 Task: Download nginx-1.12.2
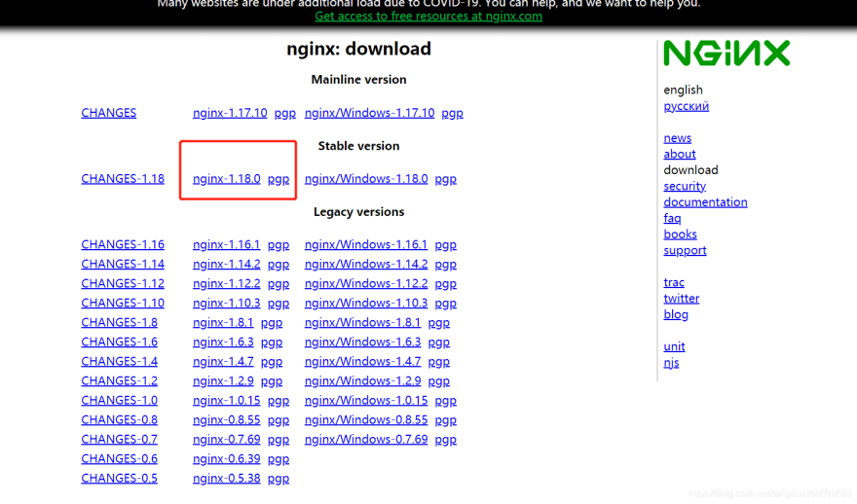[x=227, y=284]
